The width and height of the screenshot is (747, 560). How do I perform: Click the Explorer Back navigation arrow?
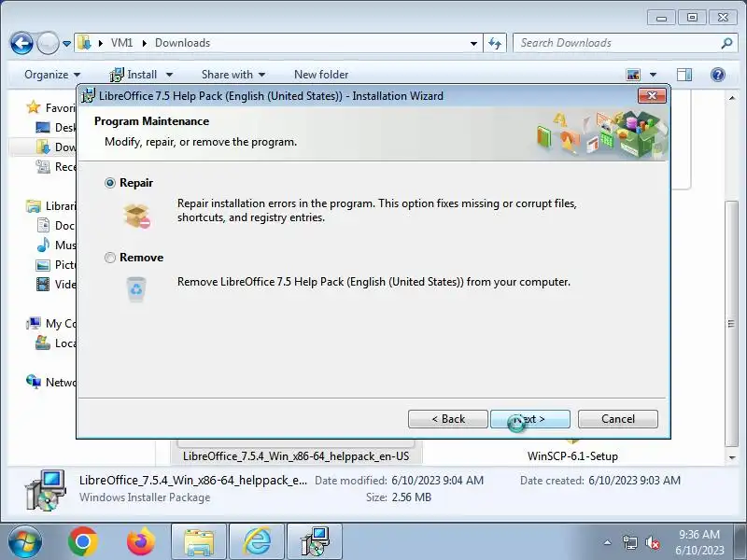(x=21, y=43)
